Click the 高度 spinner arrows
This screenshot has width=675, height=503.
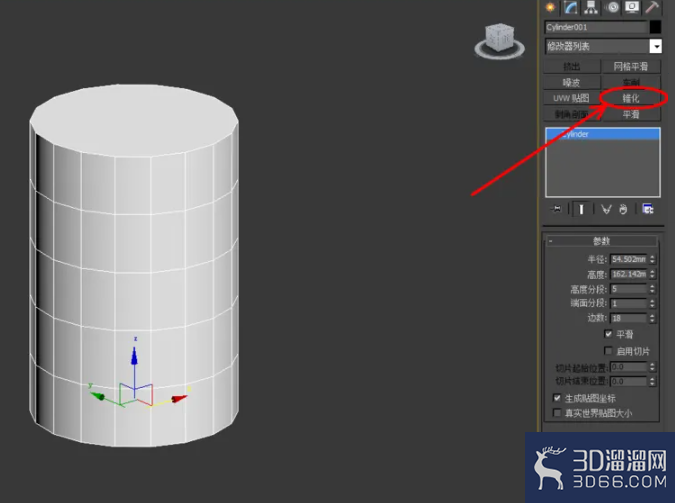click(652, 274)
